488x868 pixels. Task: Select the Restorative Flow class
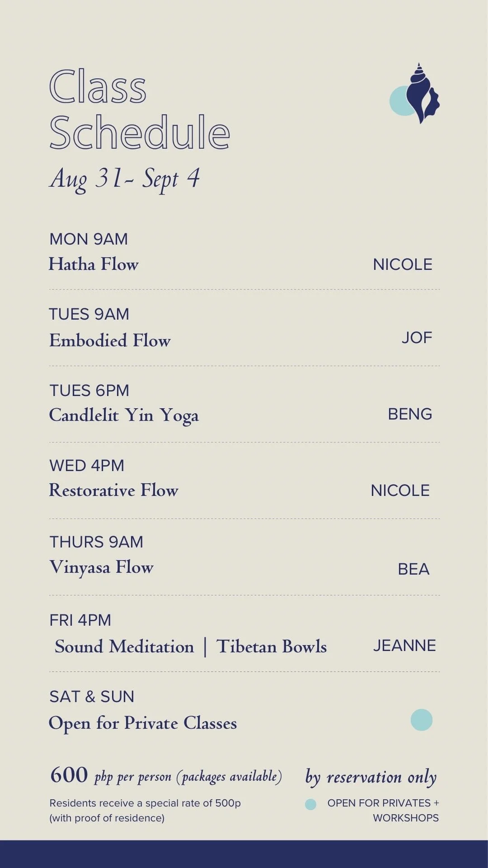(x=113, y=491)
